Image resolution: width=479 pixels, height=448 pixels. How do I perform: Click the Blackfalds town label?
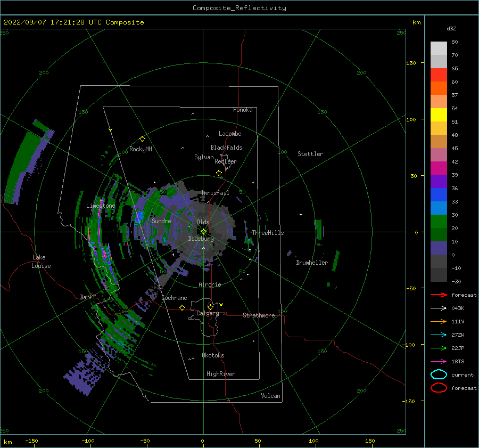click(226, 148)
